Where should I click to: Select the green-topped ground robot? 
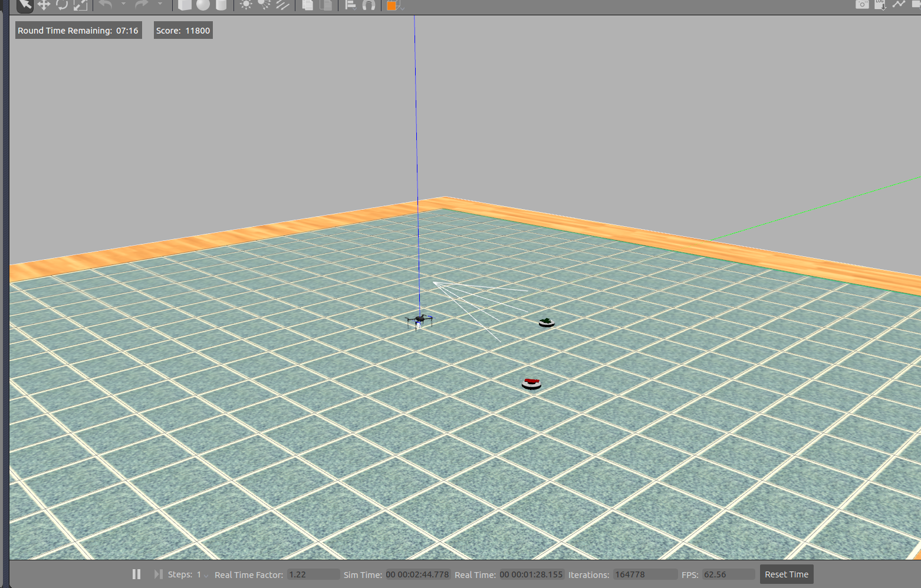547,322
